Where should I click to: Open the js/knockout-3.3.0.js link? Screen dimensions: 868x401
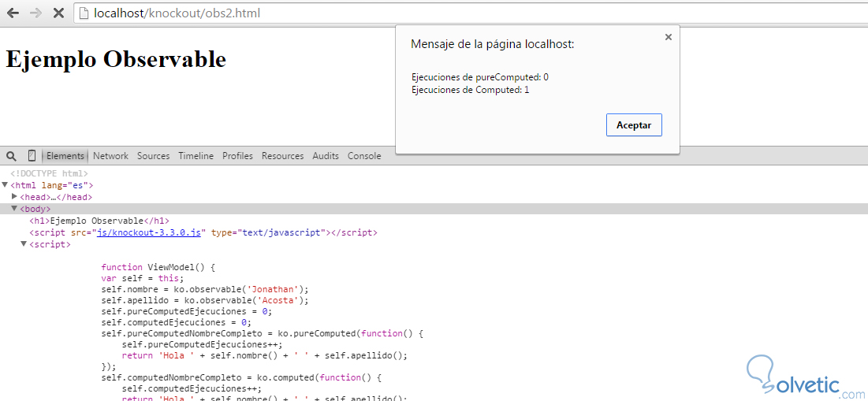coord(148,232)
